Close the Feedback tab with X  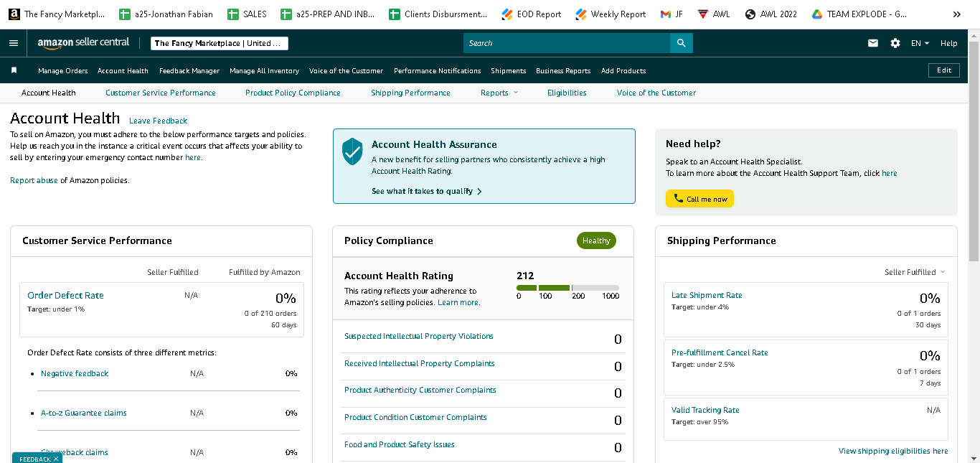tap(55, 459)
